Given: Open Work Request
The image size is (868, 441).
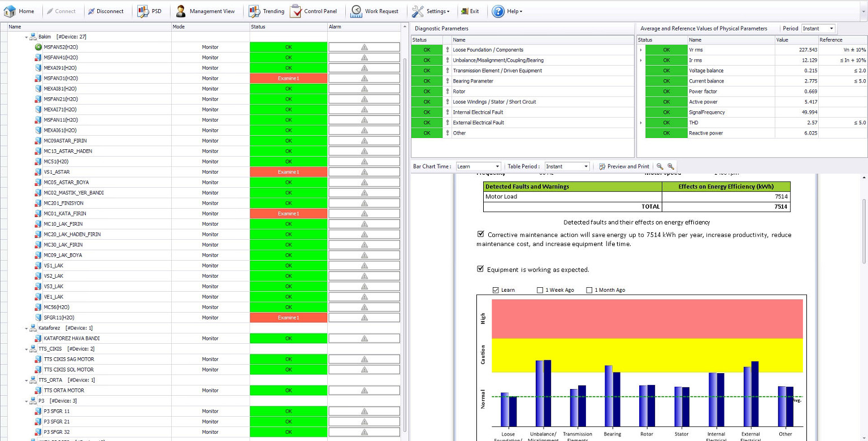Looking at the screenshot, I should click(x=375, y=11).
